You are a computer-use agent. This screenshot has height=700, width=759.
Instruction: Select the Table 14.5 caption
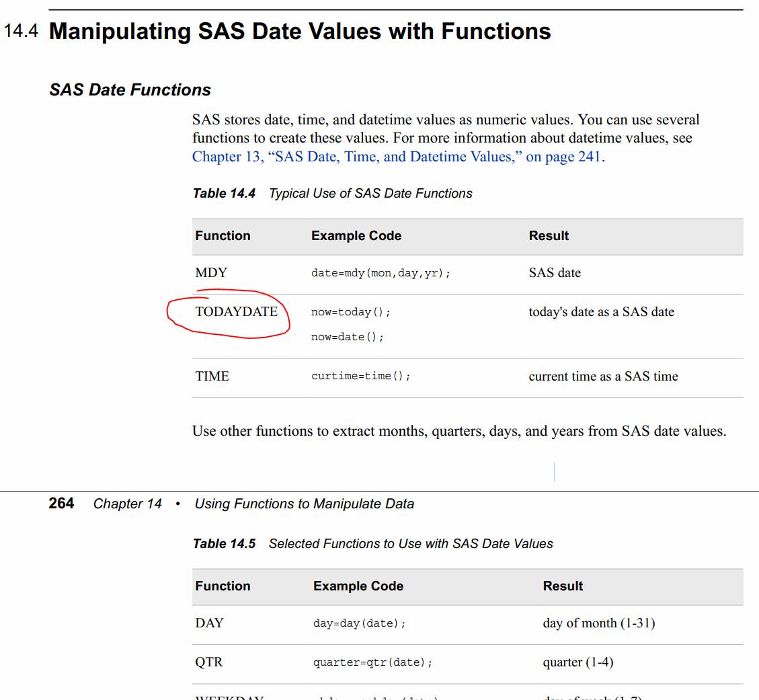point(372,544)
